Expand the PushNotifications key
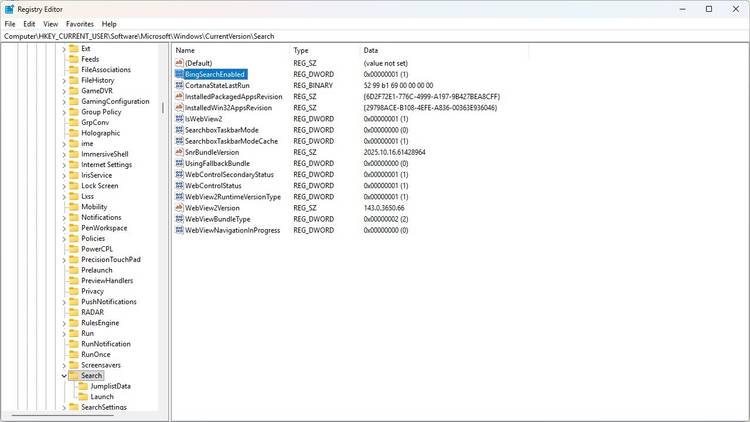Viewport: 750px width, 422px height. coord(64,302)
